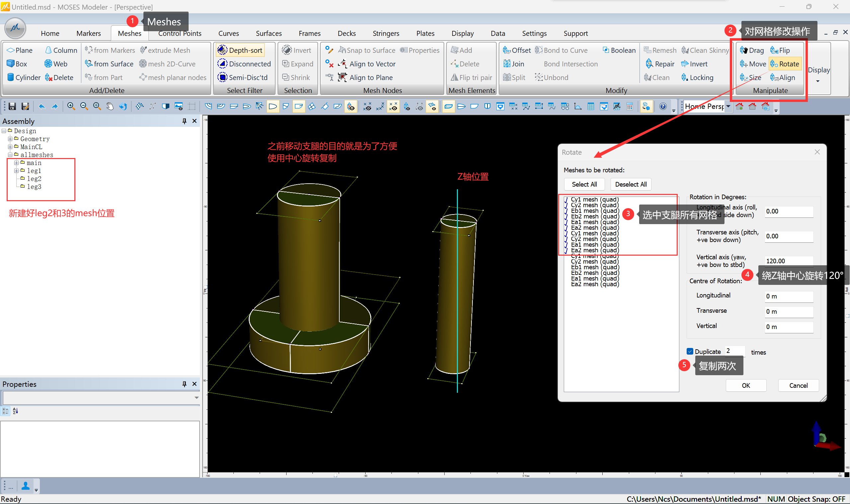
Task: Switch to the Display ribbon tab
Action: click(462, 33)
